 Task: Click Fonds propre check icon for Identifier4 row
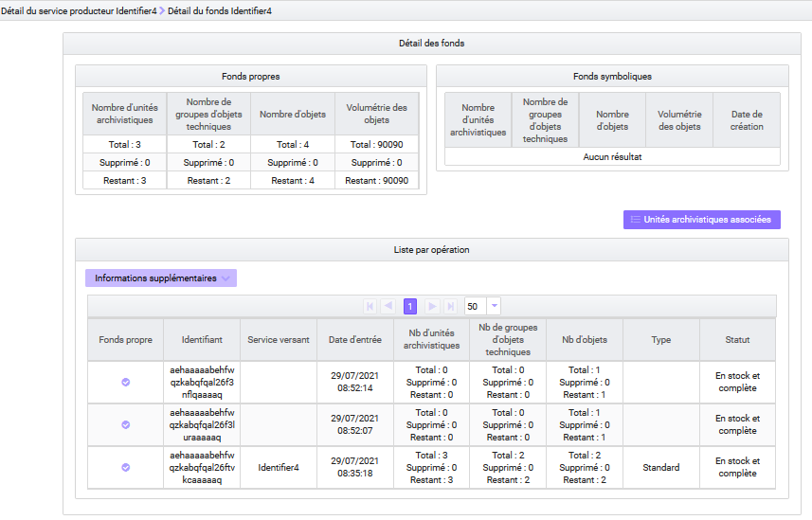(x=126, y=467)
